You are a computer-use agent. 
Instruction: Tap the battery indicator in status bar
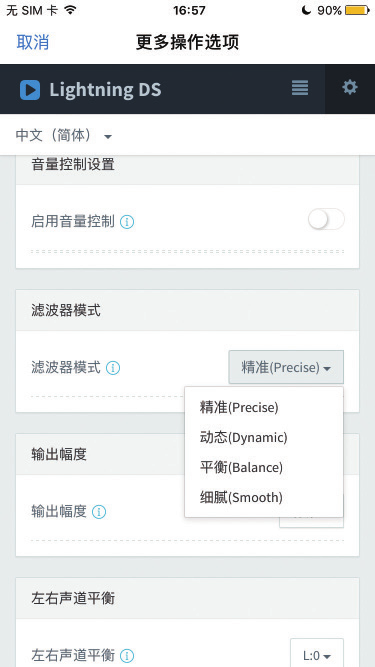pyautogui.click(x=357, y=10)
